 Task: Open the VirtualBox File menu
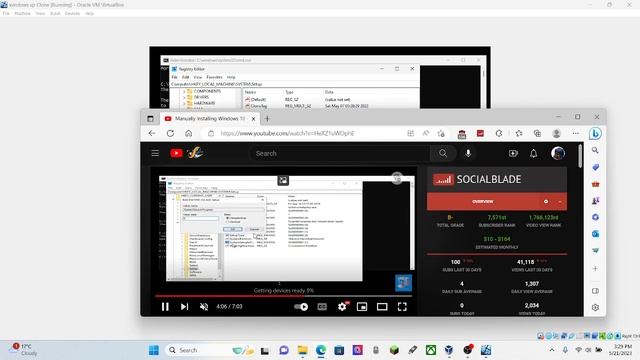tap(6, 13)
